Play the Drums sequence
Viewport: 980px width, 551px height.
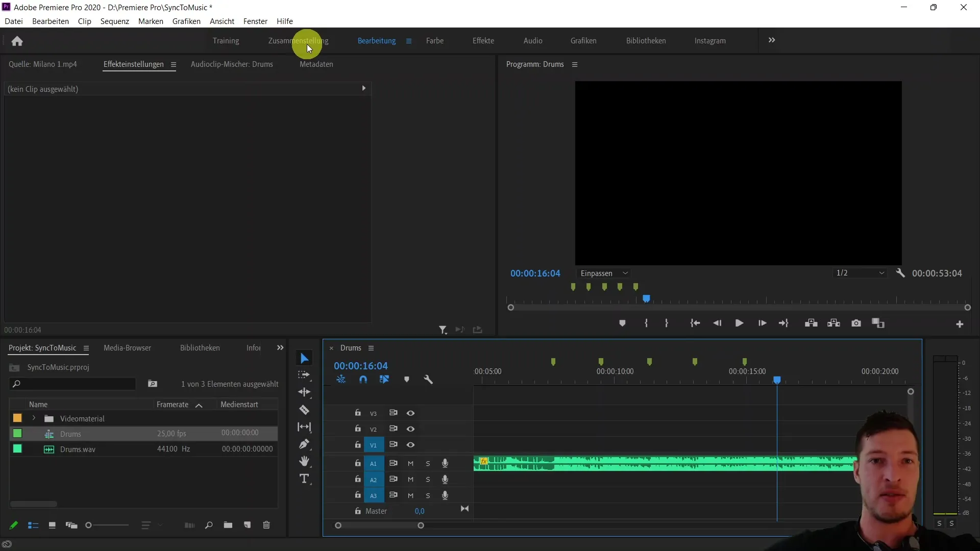(739, 323)
